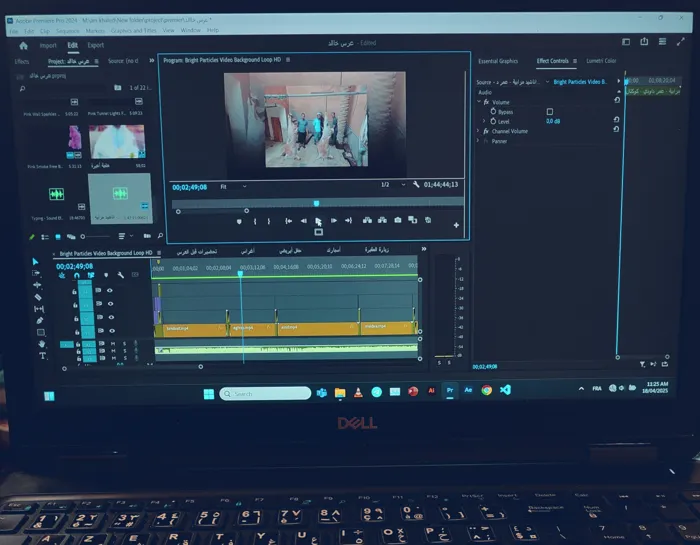Select the Hand tool in the timeline toolbar
This screenshot has height=545, width=700.
[41, 344]
